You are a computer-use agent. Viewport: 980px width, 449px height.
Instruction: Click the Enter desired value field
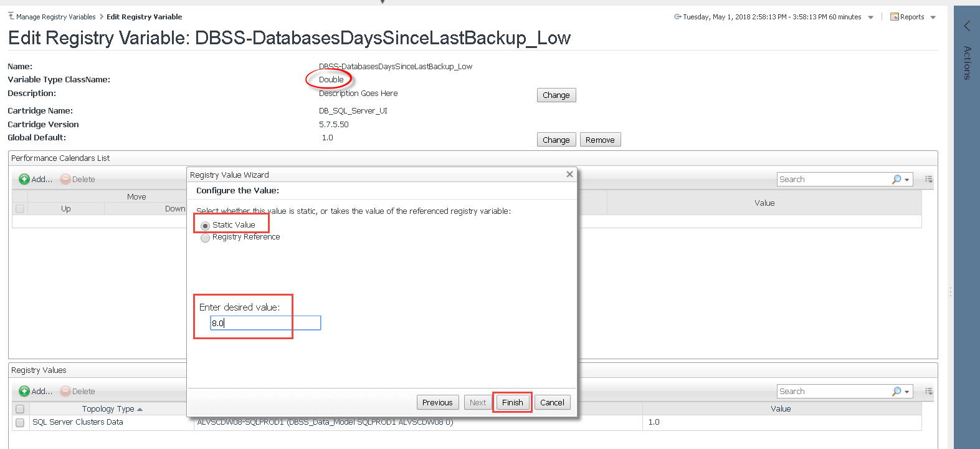[265, 323]
